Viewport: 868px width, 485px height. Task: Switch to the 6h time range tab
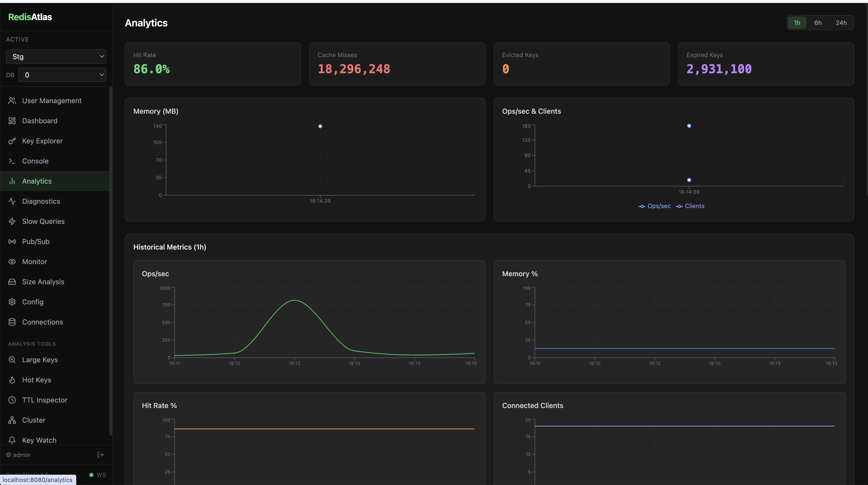[818, 23]
